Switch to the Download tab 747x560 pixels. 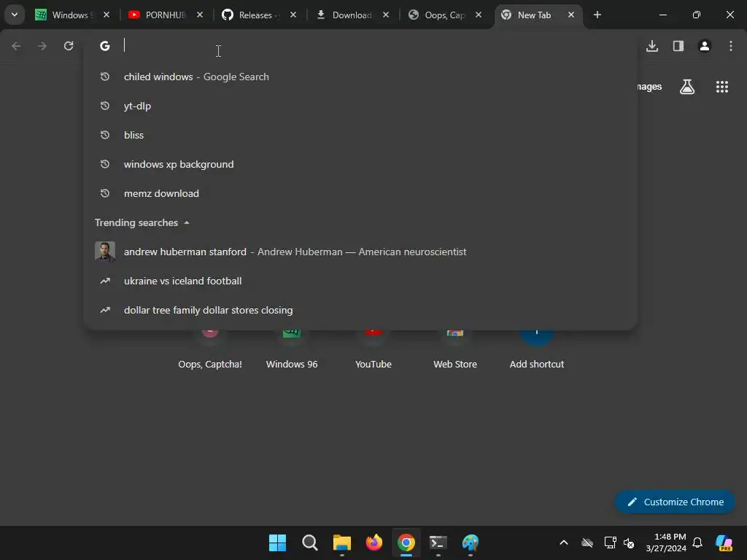tap(352, 15)
